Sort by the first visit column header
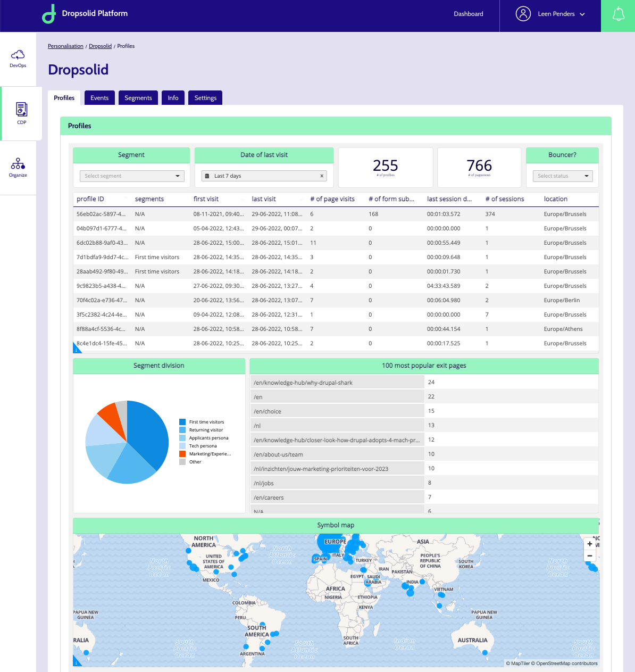Screen dimensions: 635x672 (206, 199)
